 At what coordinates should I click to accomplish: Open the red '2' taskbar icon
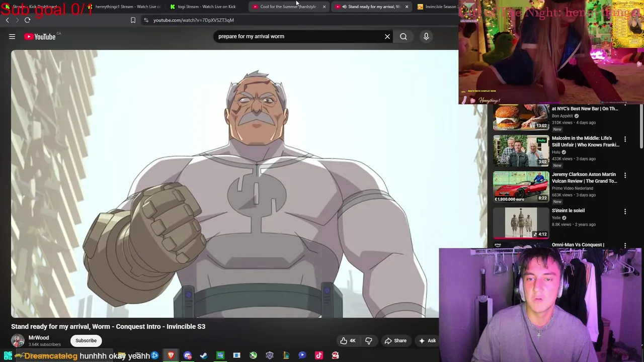[x=336, y=355]
